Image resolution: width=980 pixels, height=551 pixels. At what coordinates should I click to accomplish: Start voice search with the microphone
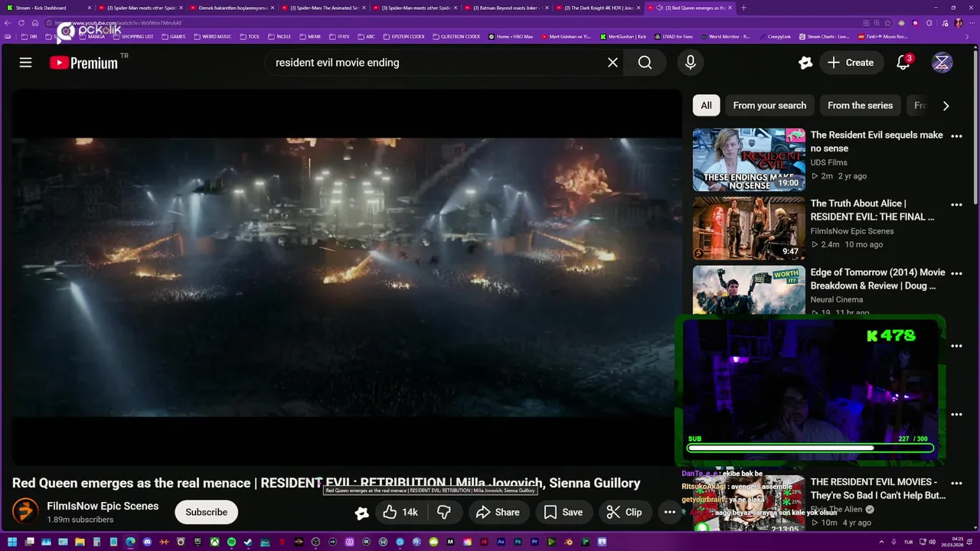coord(691,63)
